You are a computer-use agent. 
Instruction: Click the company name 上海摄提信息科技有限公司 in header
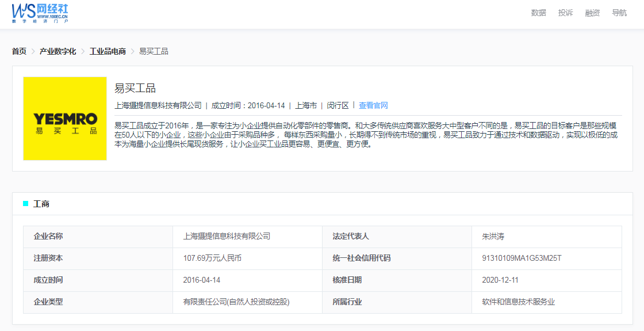[158, 105]
